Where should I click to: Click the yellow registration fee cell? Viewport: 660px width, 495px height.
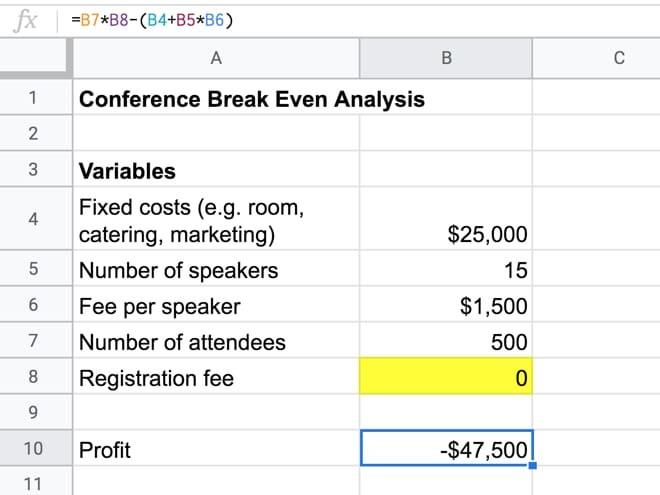pos(446,378)
